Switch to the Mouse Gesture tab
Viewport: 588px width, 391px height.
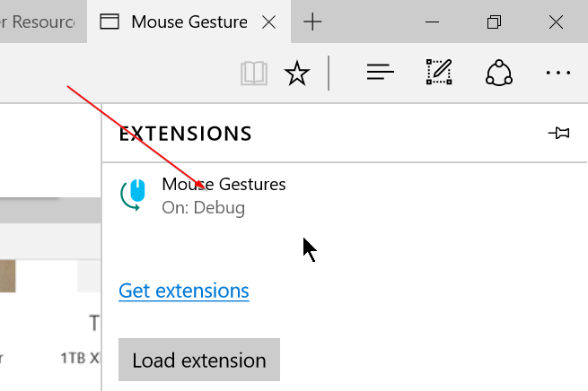tap(189, 22)
